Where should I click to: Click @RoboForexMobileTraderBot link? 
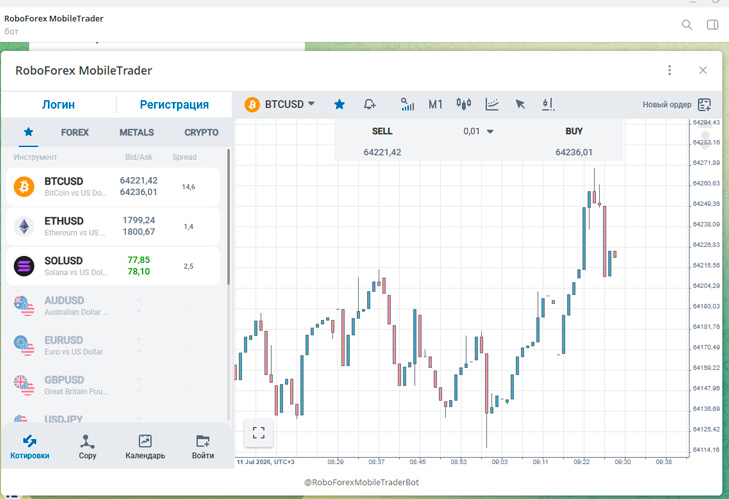pos(361,482)
